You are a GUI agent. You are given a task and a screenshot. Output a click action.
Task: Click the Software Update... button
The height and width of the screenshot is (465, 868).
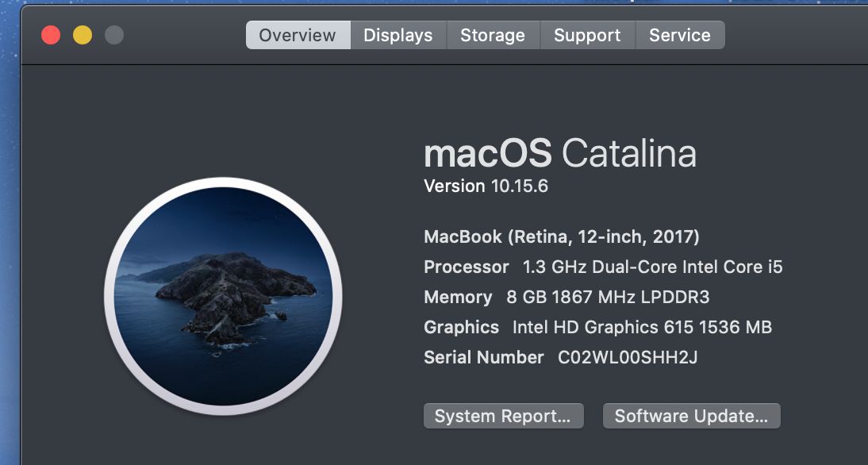point(691,416)
